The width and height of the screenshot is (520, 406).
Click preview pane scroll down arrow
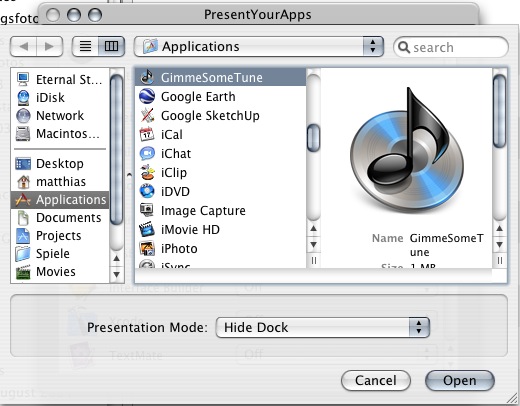tap(499, 245)
